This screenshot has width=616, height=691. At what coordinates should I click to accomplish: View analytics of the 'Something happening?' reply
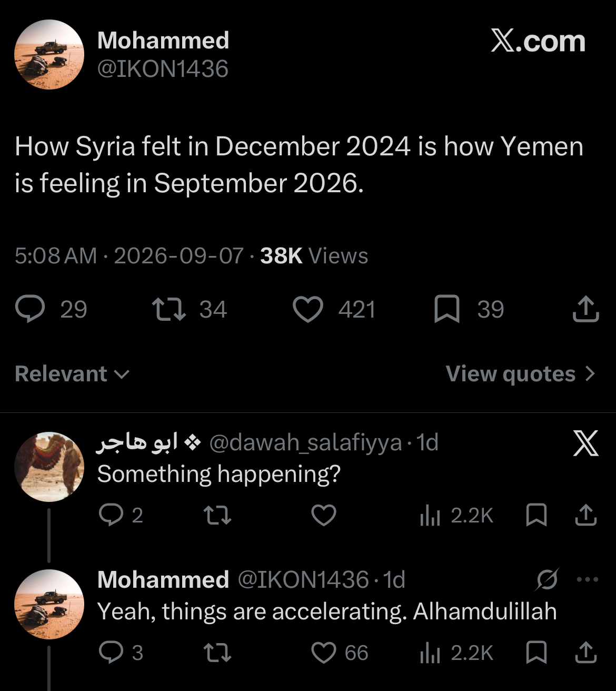tap(456, 516)
